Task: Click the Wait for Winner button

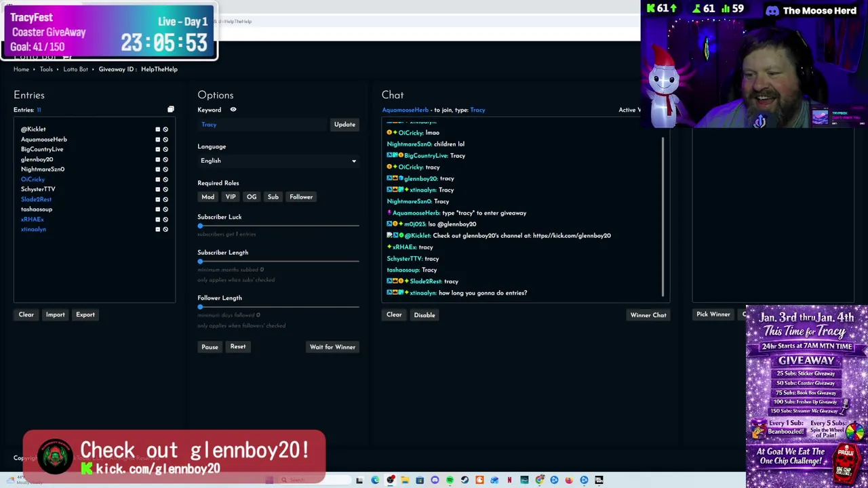Action: pyautogui.click(x=332, y=347)
